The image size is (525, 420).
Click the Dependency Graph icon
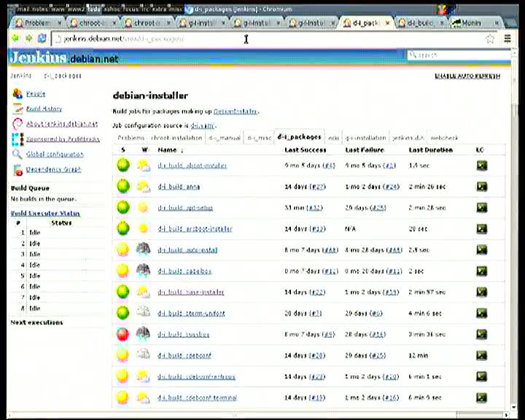(17, 169)
